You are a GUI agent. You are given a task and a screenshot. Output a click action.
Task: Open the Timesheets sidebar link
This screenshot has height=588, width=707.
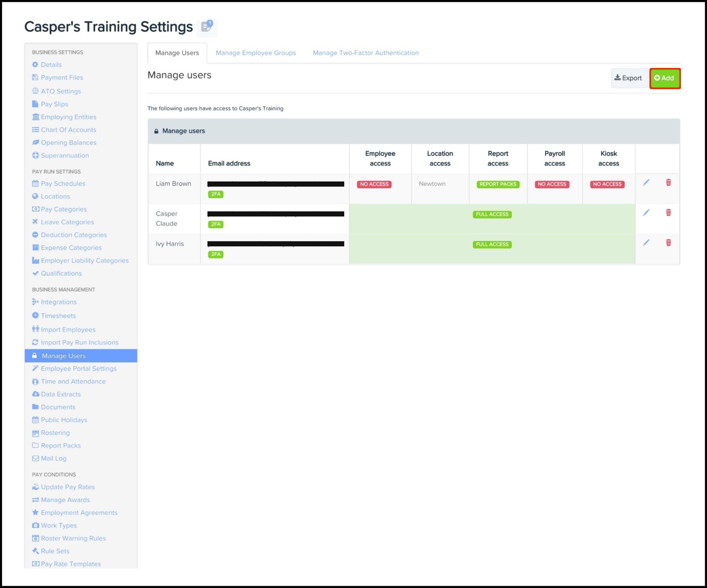58,316
